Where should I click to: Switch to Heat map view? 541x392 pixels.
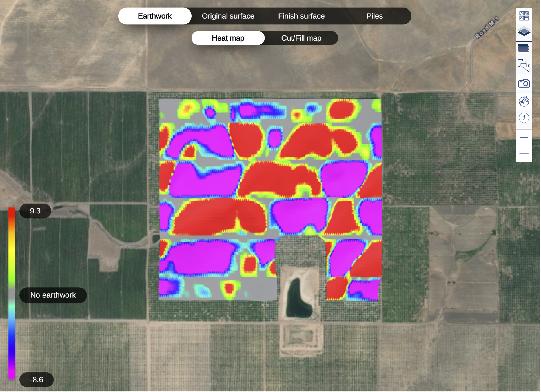point(228,38)
